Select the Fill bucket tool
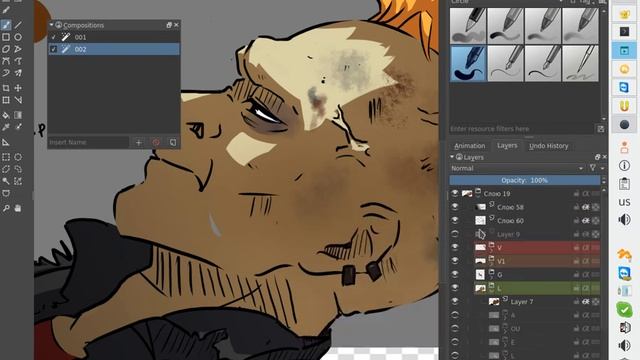 (x=6, y=115)
